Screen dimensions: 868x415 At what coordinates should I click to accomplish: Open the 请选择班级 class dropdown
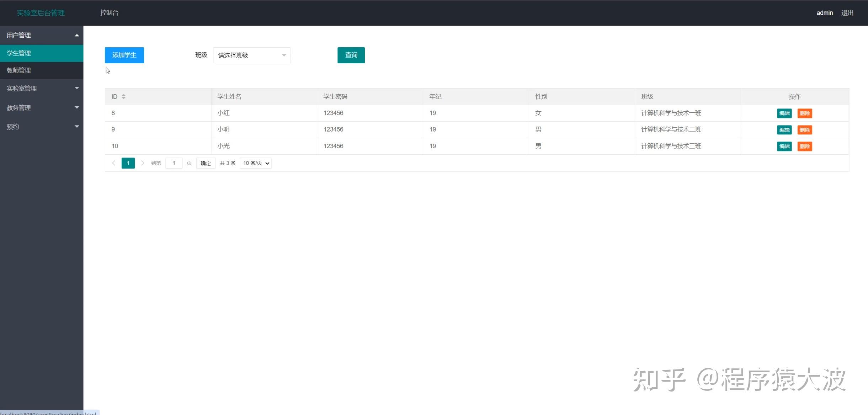pos(251,55)
